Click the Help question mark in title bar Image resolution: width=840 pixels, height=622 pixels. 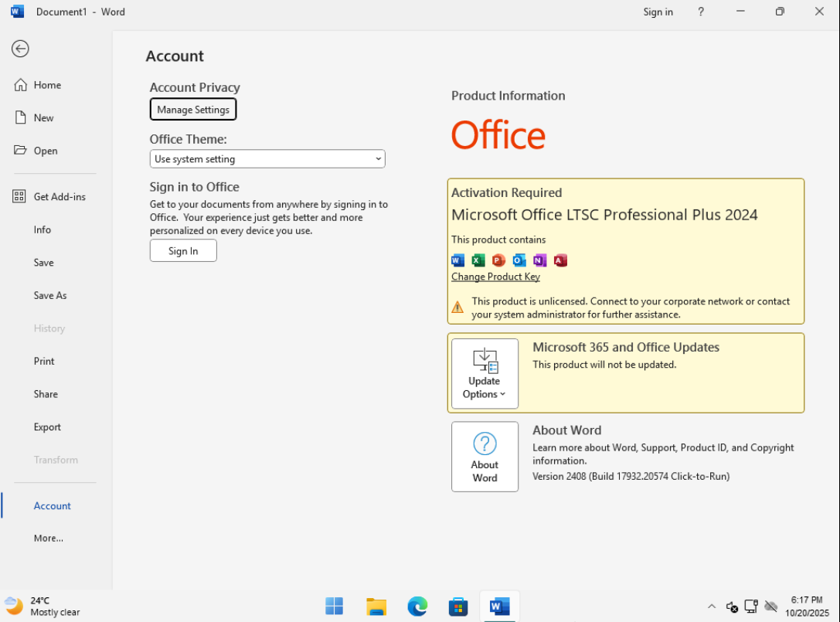(701, 12)
